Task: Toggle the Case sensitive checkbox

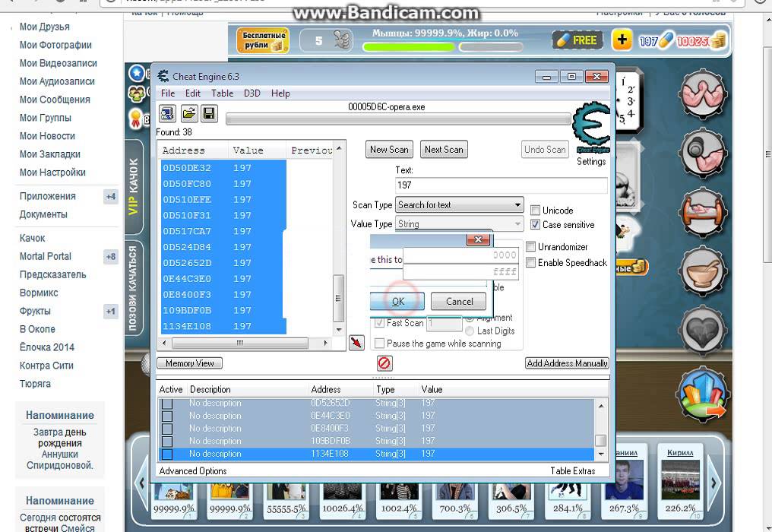Action: click(x=535, y=225)
